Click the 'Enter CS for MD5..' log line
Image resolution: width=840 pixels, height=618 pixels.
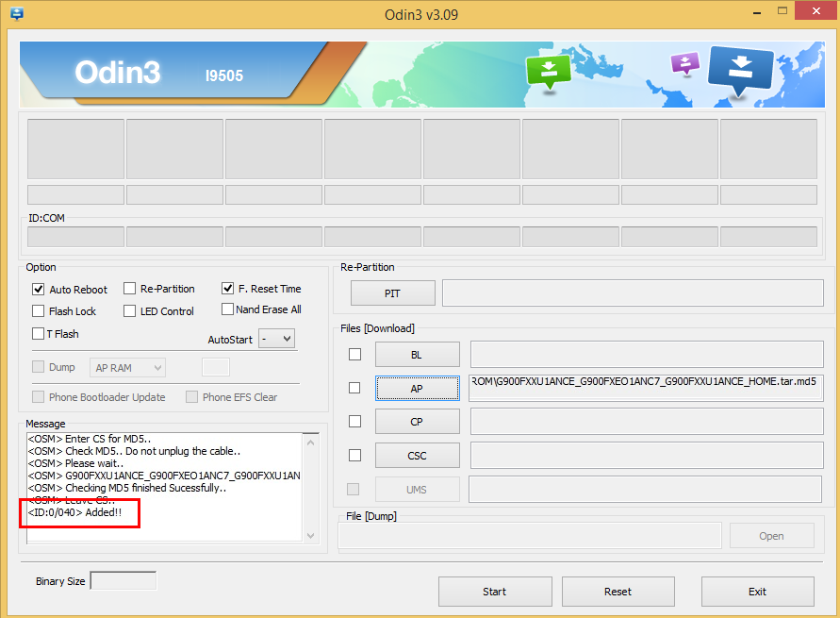point(89,439)
